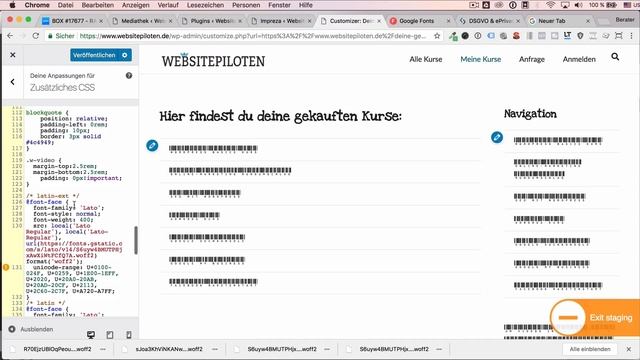This screenshot has height=360, width=640.
Task: Click the Berater profile button
Action: [624, 20]
